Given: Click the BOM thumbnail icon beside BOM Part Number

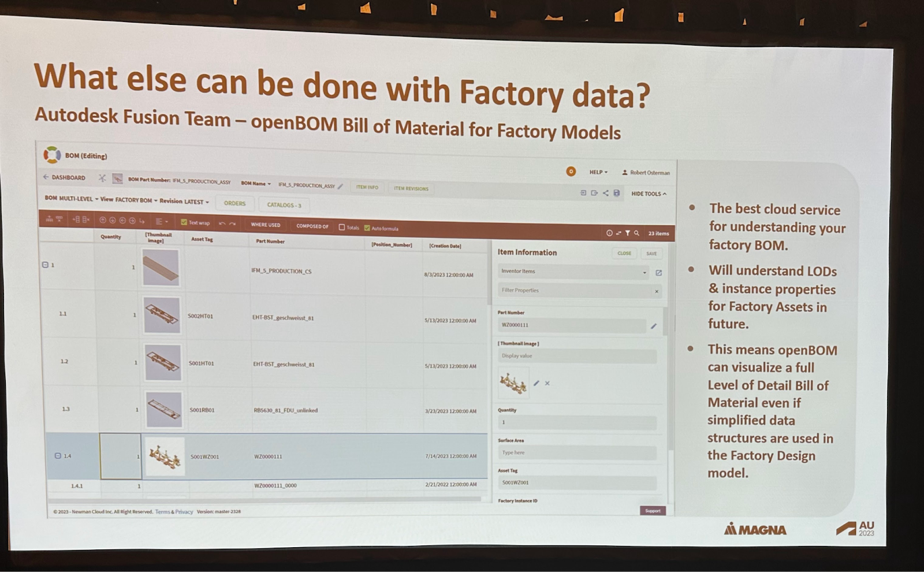Looking at the screenshot, I should (x=117, y=179).
